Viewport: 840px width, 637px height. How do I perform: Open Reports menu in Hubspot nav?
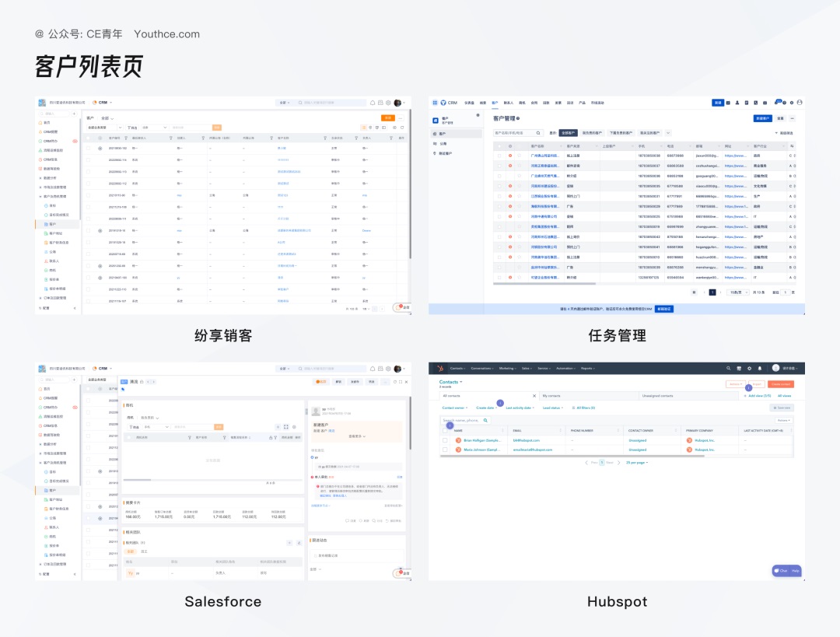tap(588, 369)
